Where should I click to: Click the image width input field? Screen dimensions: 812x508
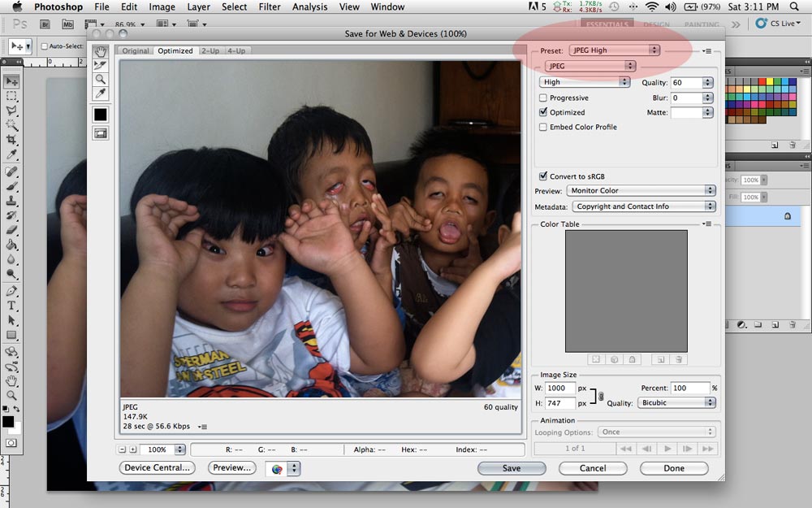pos(559,389)
